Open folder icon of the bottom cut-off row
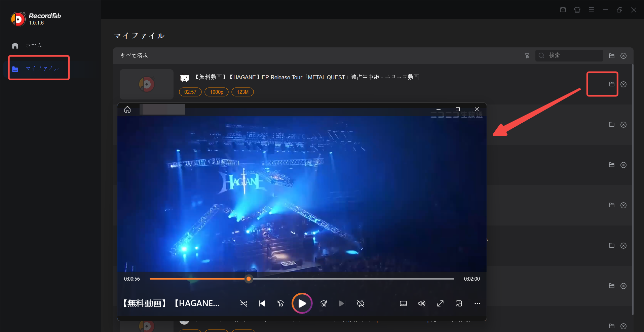 pyautogui.click(x=612, y=326)
